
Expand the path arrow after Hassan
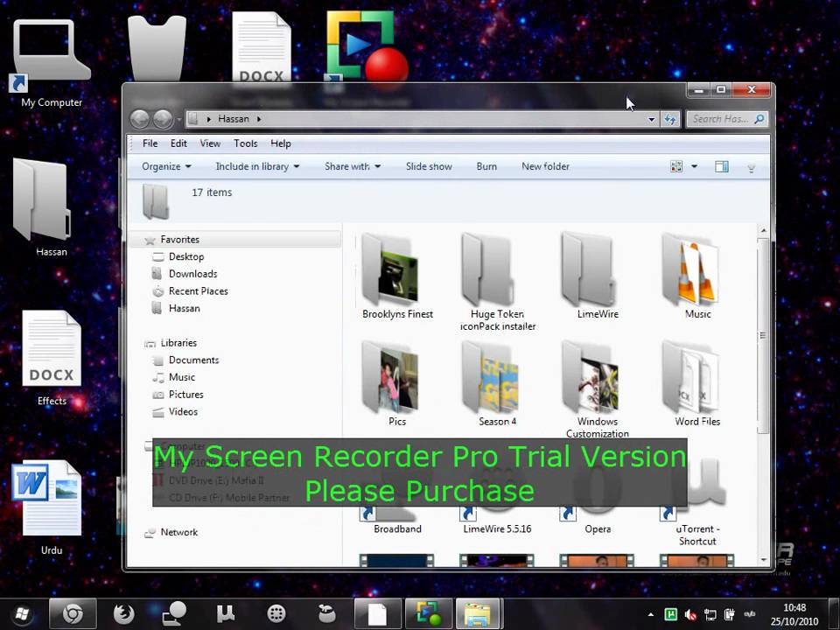tap(259, 119)
